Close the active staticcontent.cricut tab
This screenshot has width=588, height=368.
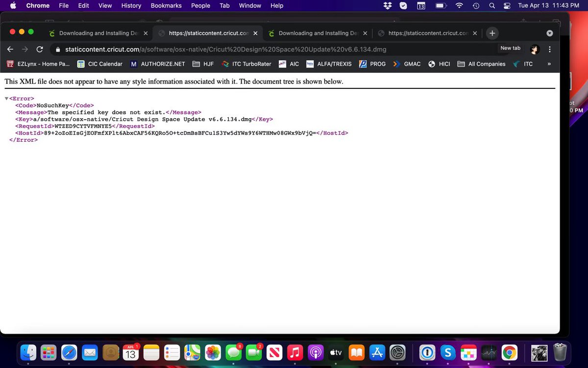[x=255, y=33]
